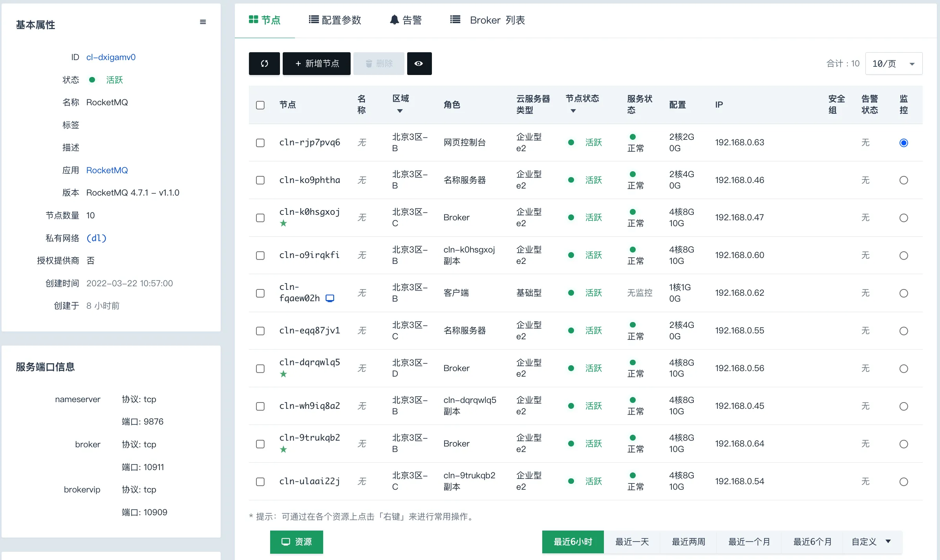940x560 pixels.
Task: Click the nameserver port 9876 text
Action: (143, 422)
